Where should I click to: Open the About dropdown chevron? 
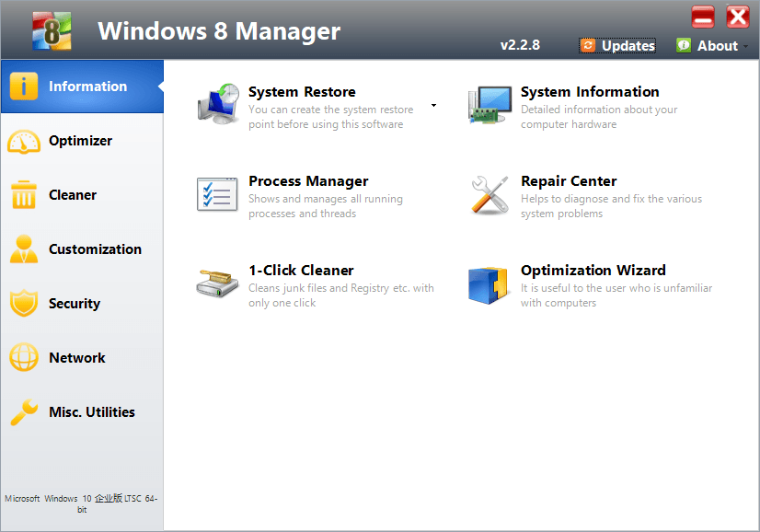click(x=745, y=45)
